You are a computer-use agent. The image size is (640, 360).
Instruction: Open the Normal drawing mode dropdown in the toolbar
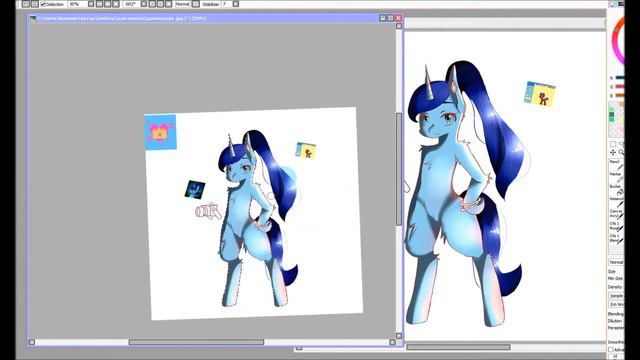tap(182, 4)
